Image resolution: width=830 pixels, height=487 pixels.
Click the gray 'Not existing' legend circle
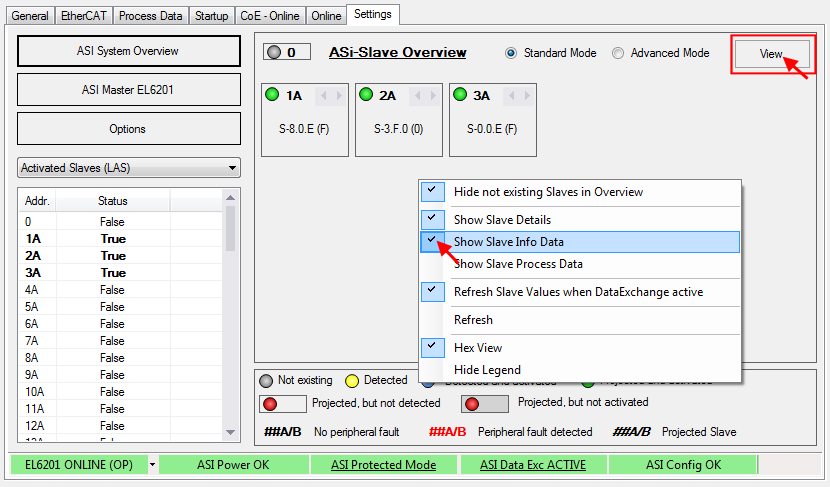(x=266, y=381)
